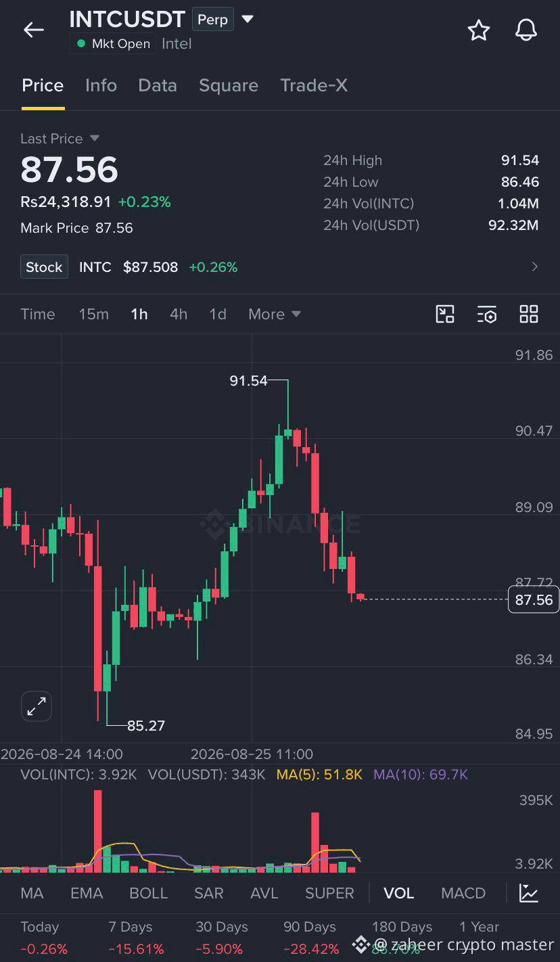Image resolution: width=560 pixels, height=962 pixels.
Task: Open stock INTC details chevron
Action: 534,267
